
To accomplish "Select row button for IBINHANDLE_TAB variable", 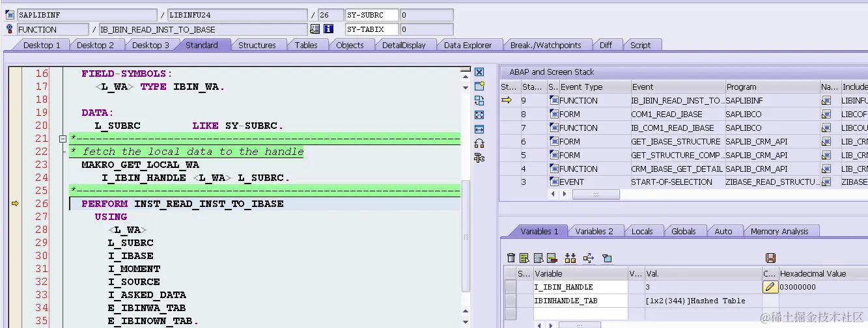I will click(510, 301).
